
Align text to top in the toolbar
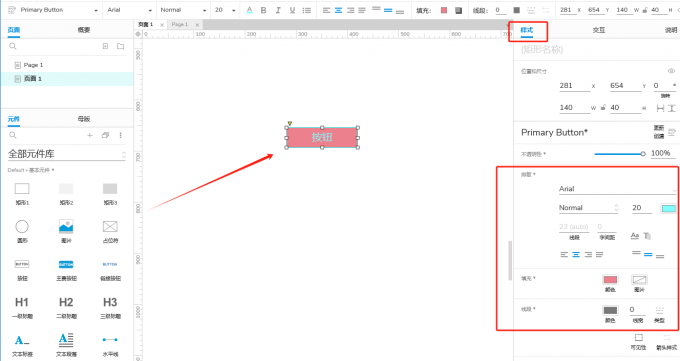point(376,9)
